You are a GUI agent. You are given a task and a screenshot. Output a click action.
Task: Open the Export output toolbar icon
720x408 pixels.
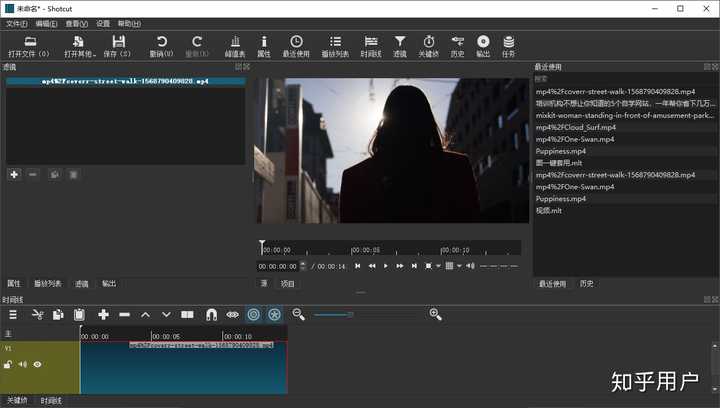(x=483, y=41)
